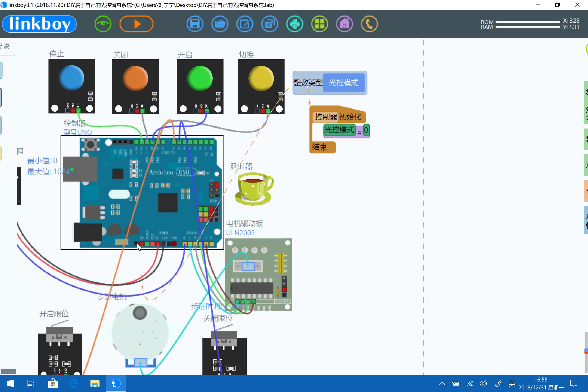The image size is (588, 392).
Task: Open volume control in system tray
Action: [483, 383]
